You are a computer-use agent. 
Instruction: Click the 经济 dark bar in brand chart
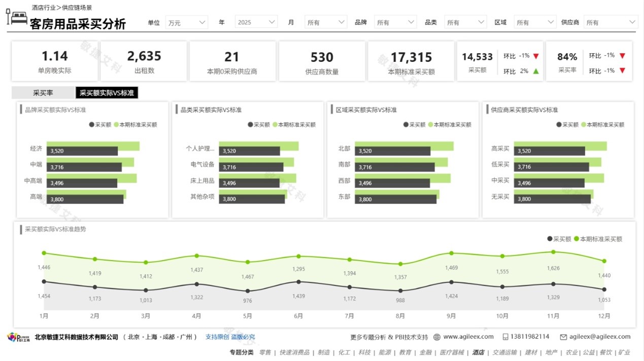pyautogui.click(x=82, y=151)
